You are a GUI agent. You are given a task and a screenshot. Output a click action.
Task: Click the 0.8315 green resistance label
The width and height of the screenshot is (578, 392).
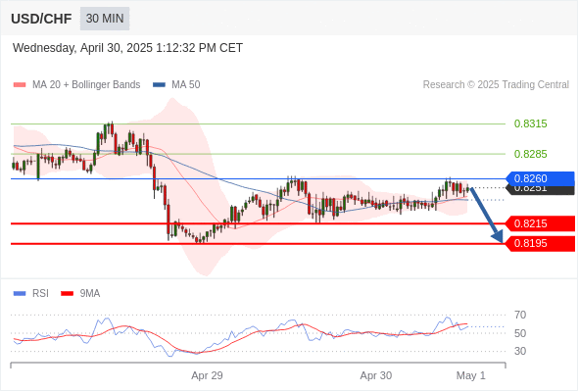point(530,123)
